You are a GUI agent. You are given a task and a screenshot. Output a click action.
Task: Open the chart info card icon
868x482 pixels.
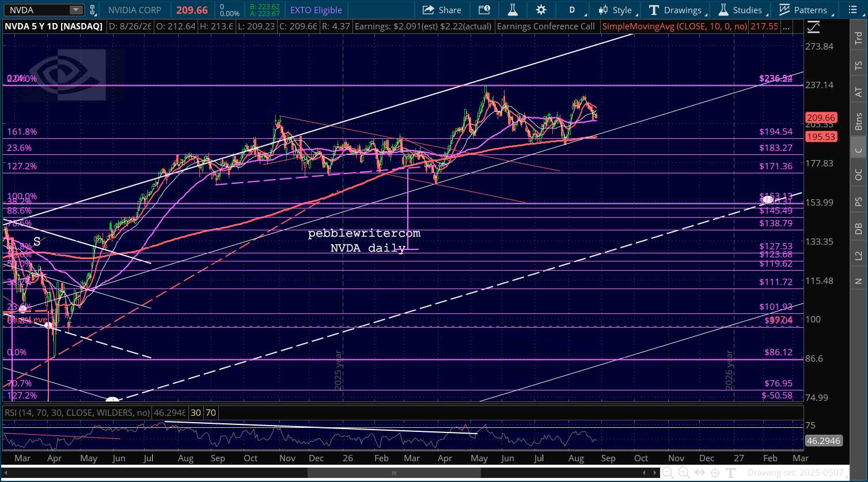click(x=484, y=10)
